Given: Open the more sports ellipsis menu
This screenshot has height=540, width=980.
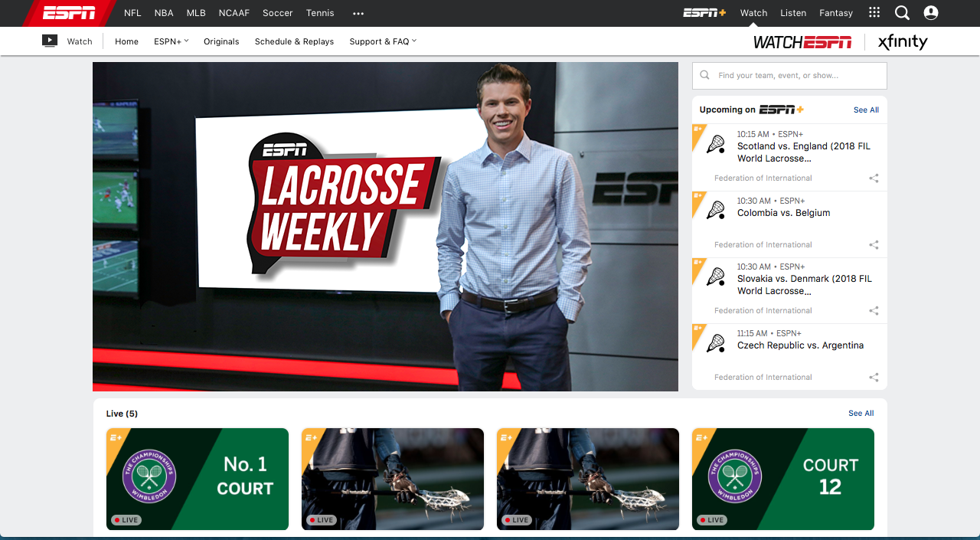Looking at the screenshot, I should (x=358, y=13).
